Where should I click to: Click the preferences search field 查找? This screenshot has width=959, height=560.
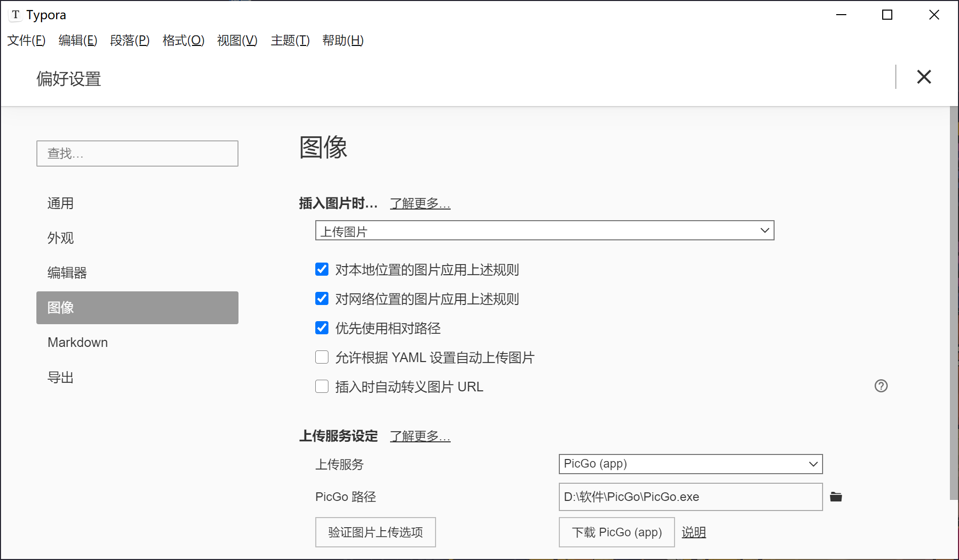tap(137, 154)
